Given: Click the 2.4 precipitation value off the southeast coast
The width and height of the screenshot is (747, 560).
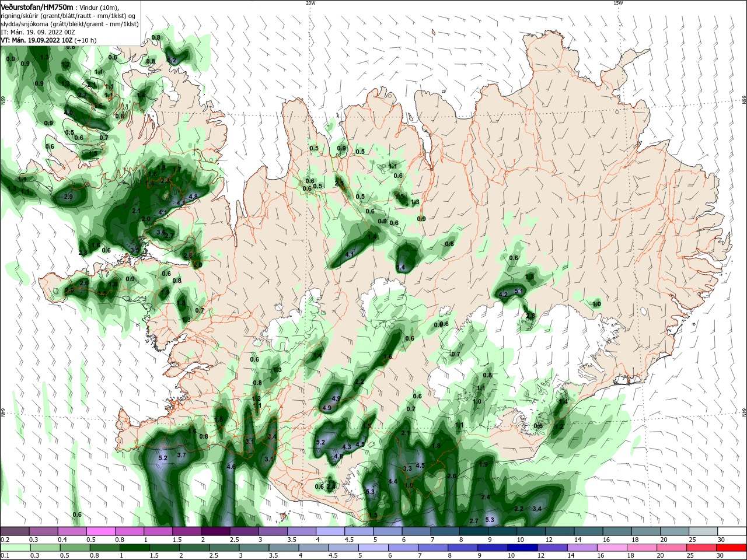Looking at the screenshot, I should coord(486,497).
